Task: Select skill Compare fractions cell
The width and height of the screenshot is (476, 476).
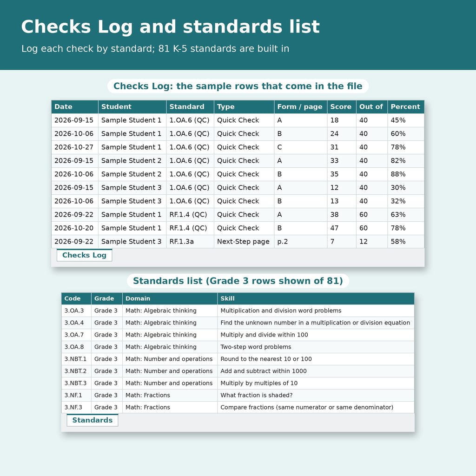Action: (x=316, y=407)
